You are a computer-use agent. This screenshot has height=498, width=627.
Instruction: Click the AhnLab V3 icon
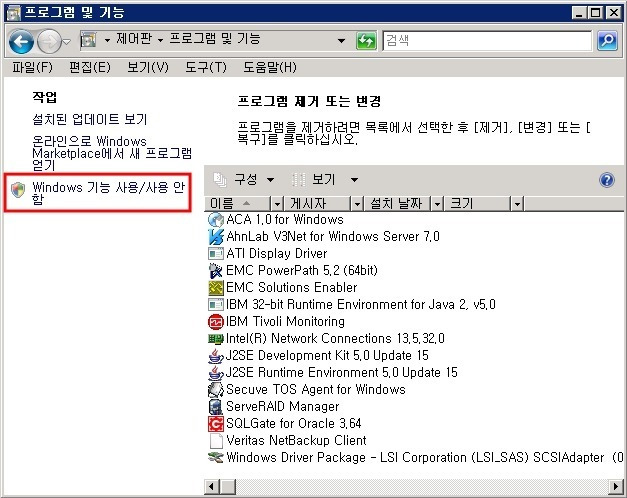pyautogui.click(x=216, y=237)
